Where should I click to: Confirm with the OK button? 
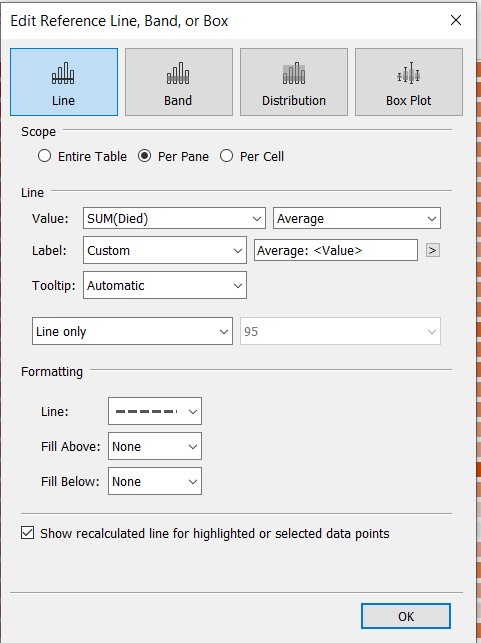[x=406, y=616]
